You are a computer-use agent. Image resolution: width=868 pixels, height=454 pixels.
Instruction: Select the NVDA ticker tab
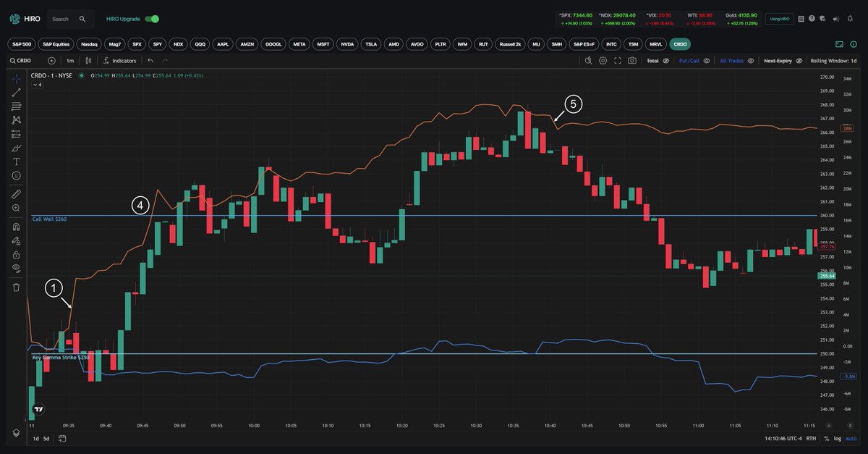347,44
